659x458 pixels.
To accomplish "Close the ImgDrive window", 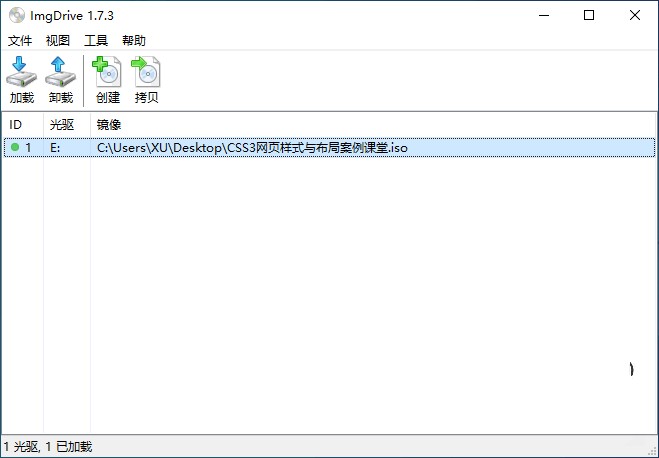I will click(x=635, y=16).
